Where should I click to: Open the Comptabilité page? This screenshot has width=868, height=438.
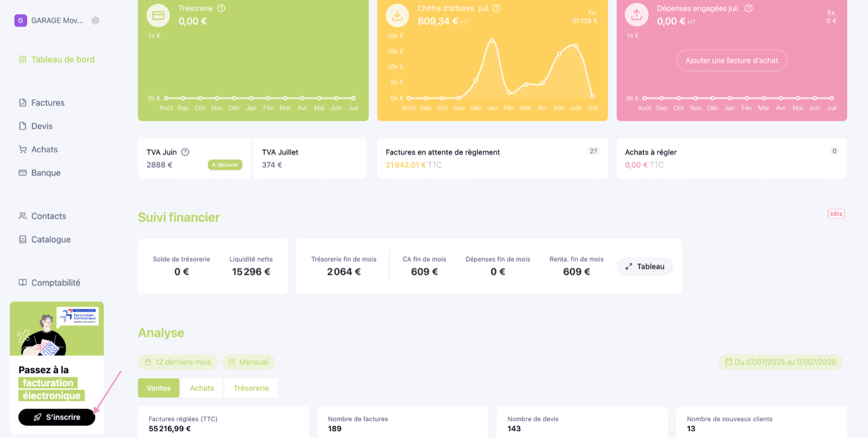(x=56, y=282)
